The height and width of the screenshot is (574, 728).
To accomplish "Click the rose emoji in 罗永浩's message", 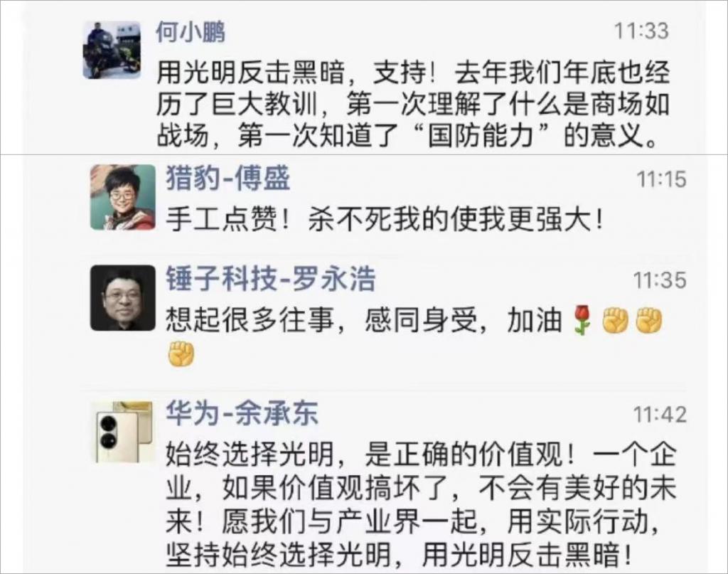I will click(582, 320).
